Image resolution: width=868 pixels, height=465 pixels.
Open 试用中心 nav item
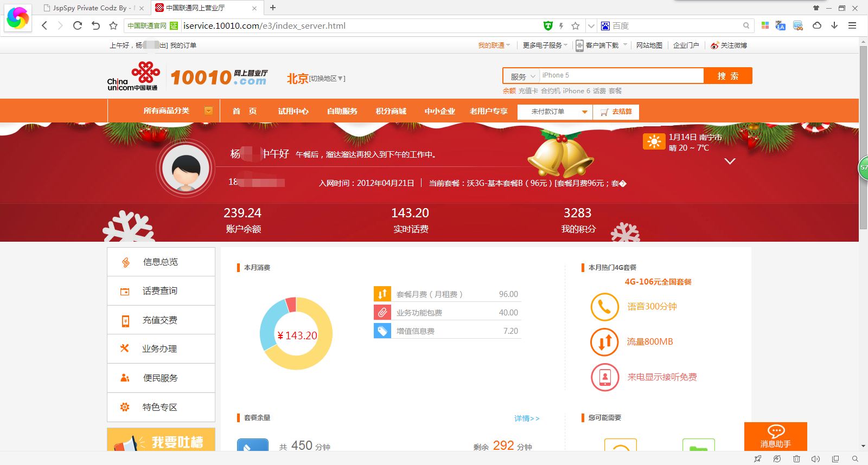point(293,111)
